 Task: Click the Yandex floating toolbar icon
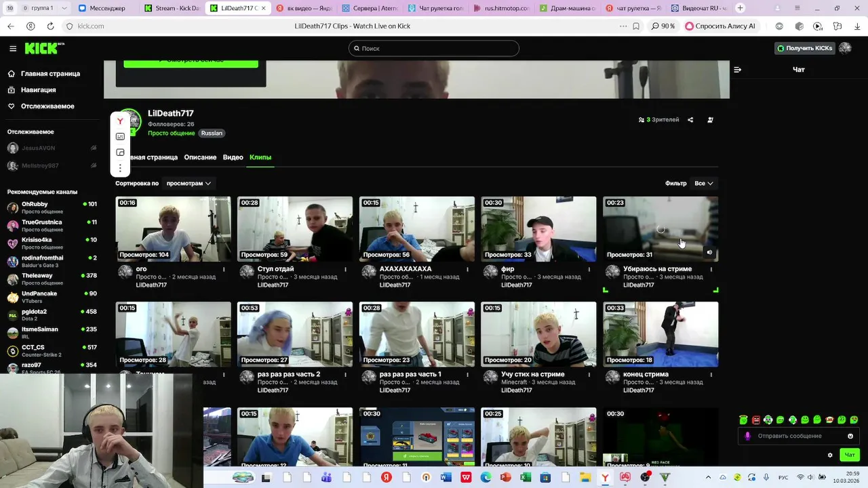[x=120, y=121]
